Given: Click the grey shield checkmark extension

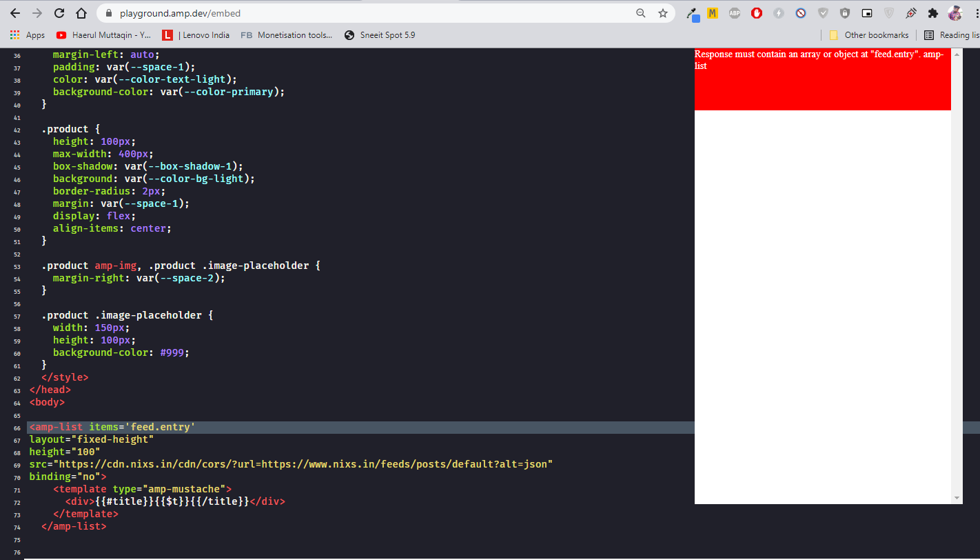Looking at the screenshot, I should (x=823, y=13).
